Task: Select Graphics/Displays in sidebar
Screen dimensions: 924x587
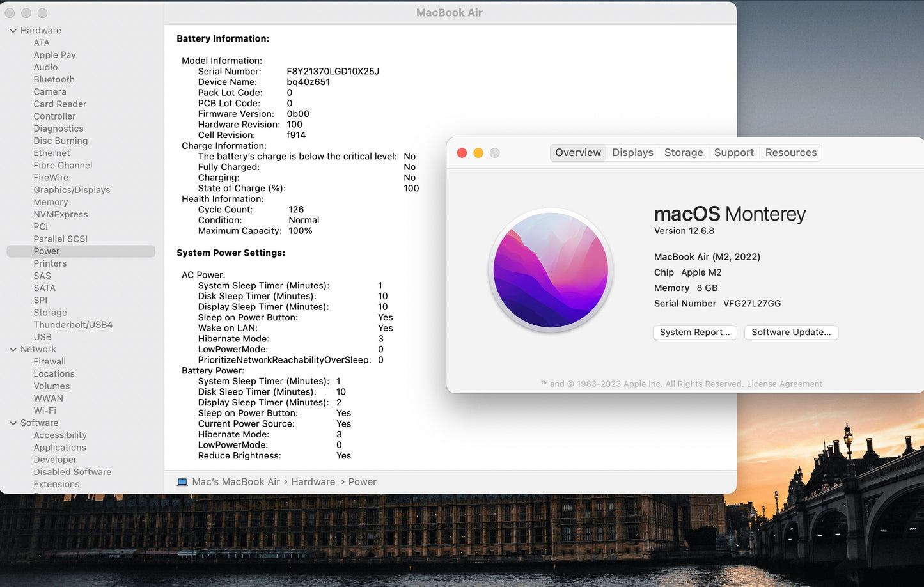Action: point(72,190)
